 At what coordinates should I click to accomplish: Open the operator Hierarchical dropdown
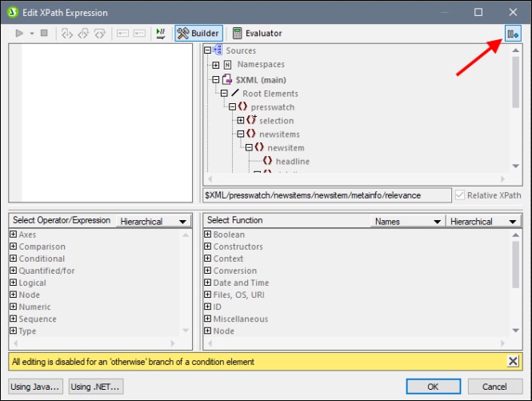(154, 222)
